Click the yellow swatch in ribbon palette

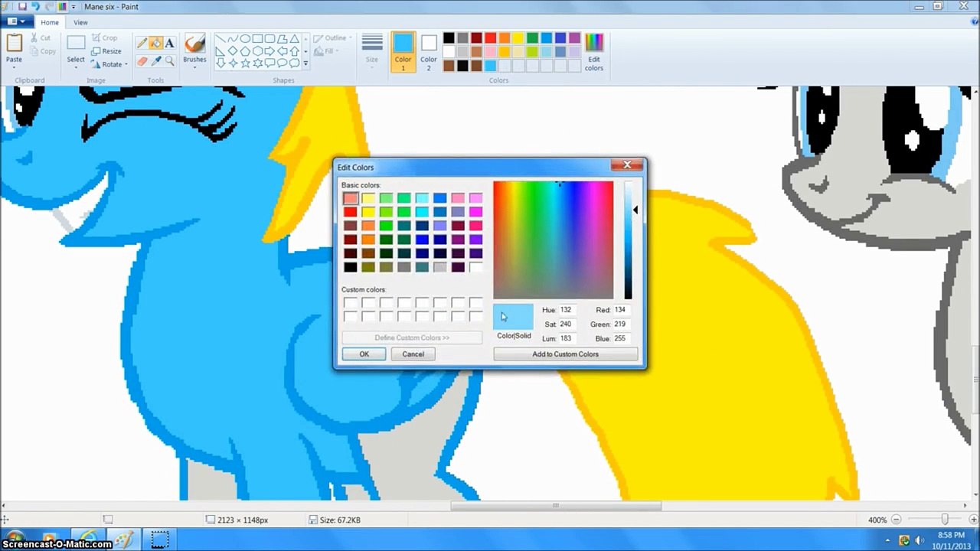pyautogui.click(x=518, y=38)
